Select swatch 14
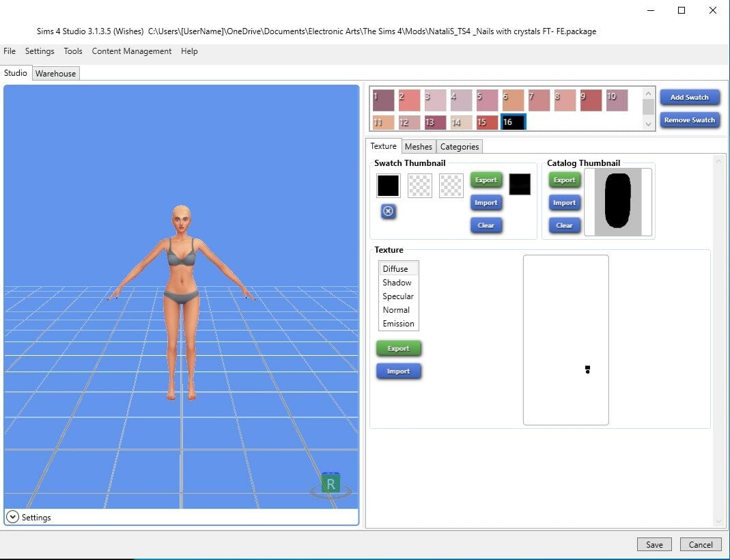This screenshot has height=560, width=730. [462, 122]
